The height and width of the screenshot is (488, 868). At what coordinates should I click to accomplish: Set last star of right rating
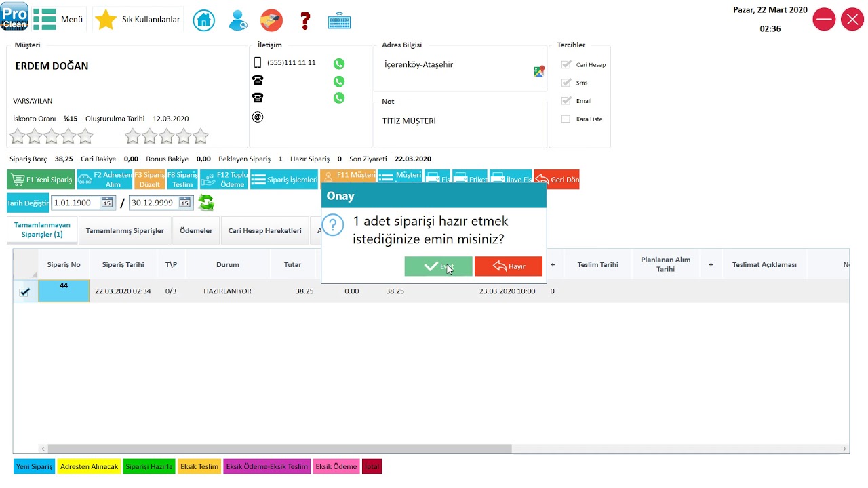pyautogui.click(x=201, y=137)
